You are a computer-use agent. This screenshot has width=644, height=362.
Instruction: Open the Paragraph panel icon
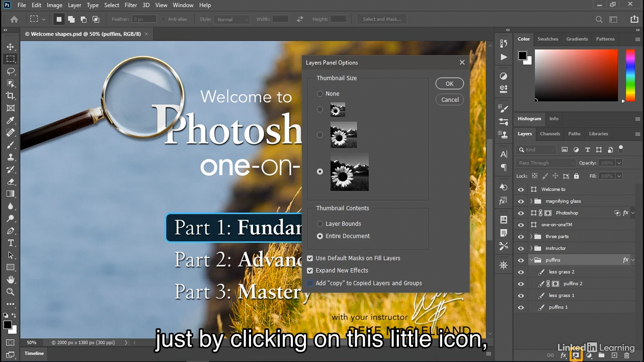pos(504,167)
